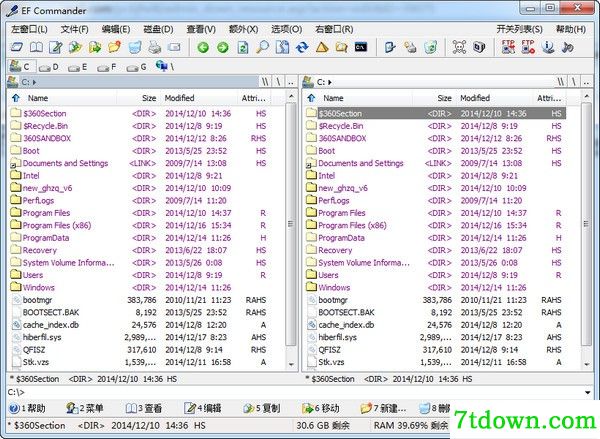Select drive D in drive bar
600x439 pixels.
[49, 67]
